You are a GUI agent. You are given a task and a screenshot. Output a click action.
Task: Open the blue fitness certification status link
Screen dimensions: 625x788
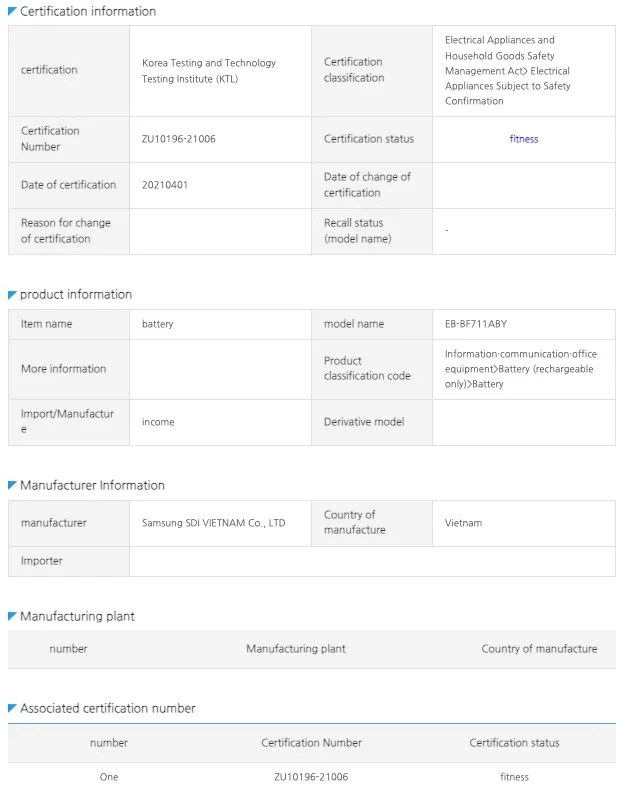[x=523, y=139]
